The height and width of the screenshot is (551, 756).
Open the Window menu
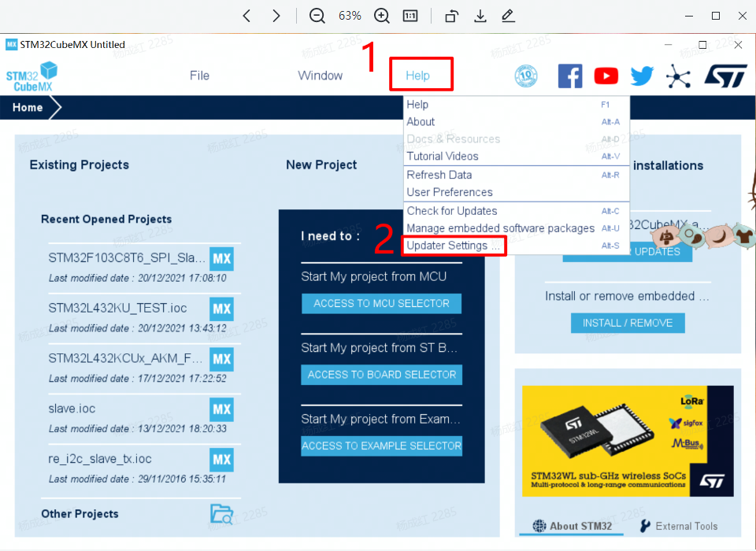321,76
